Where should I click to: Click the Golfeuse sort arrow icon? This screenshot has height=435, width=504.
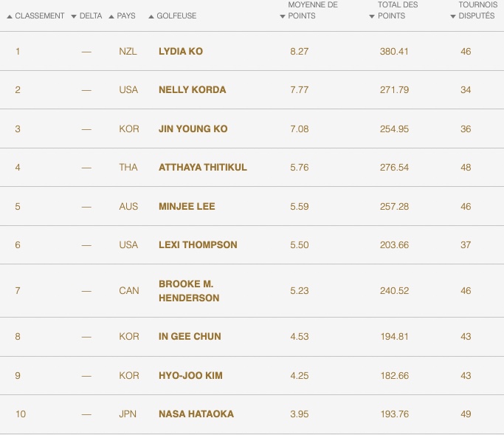151,16
